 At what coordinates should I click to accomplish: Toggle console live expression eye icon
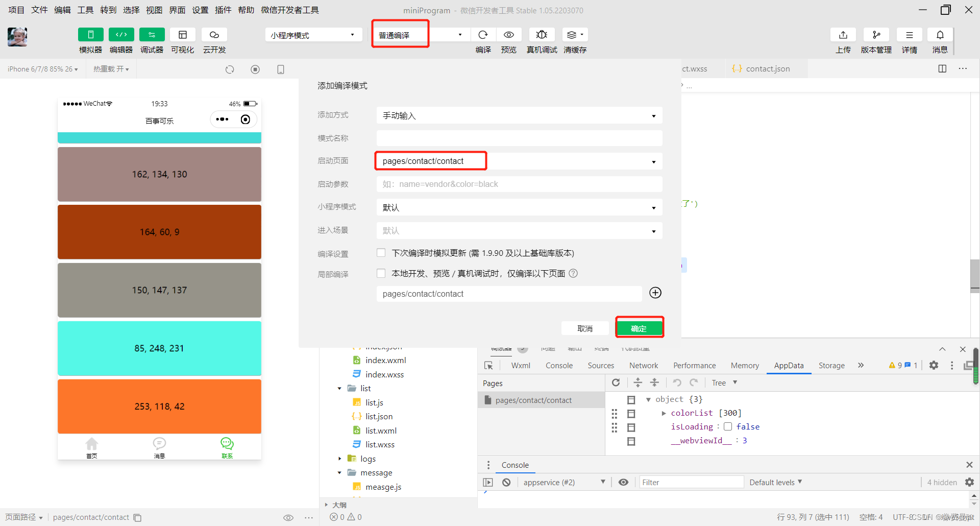click(x=623, y=482)
